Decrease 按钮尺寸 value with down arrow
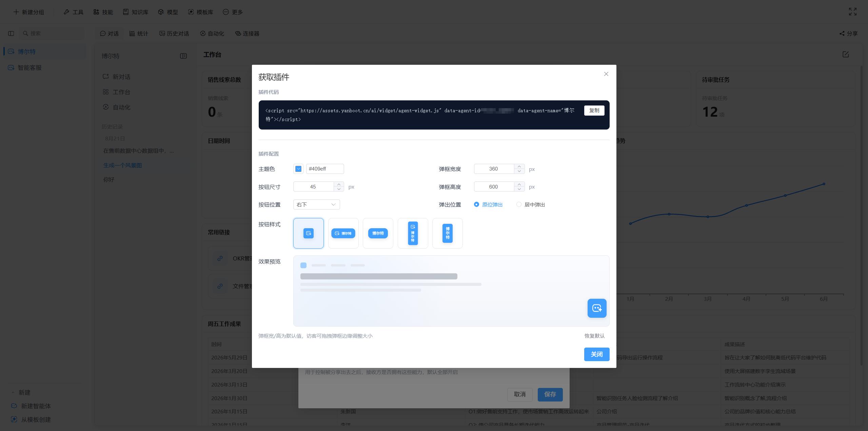868x431 pixels. tap(339, 189)
